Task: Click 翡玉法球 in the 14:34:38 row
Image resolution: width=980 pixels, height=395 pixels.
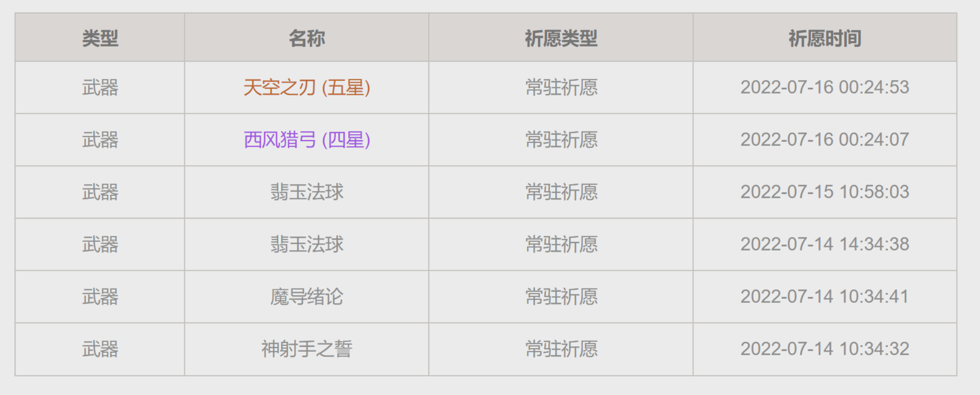Action: pyautogui.click(x=306, y=245)
